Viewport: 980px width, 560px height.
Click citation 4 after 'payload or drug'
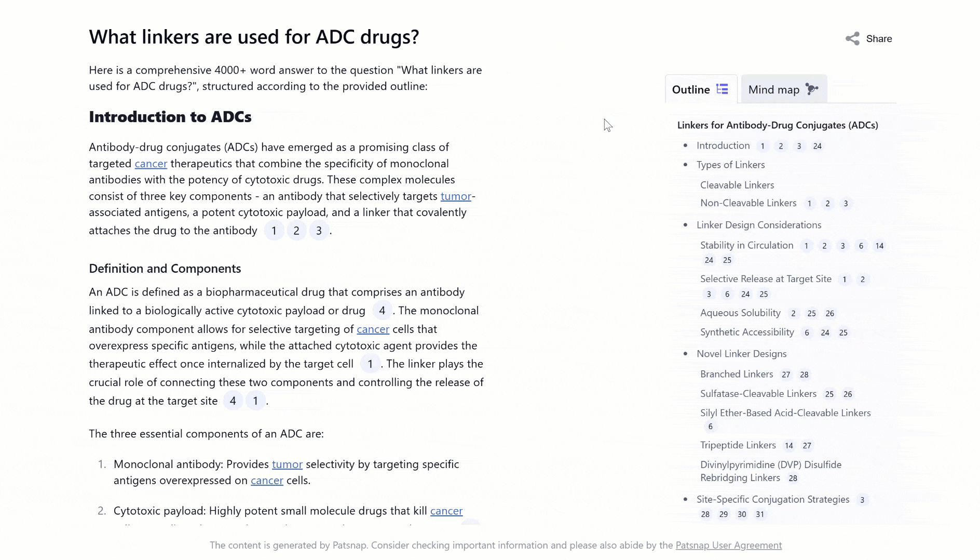pos(382,311)
